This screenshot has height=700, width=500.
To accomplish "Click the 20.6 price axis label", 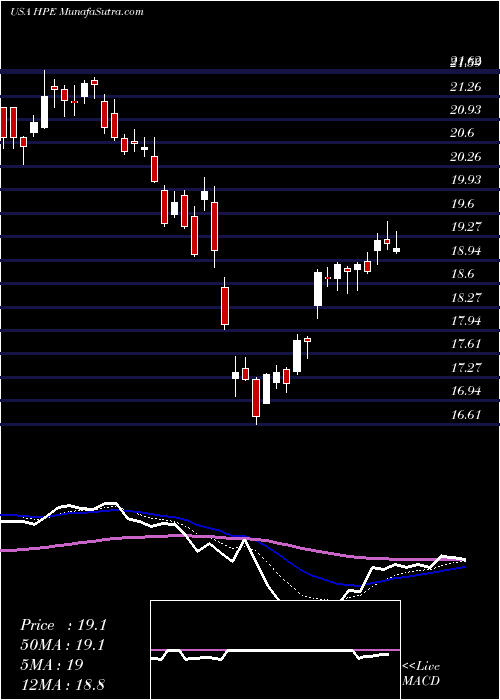I will click(x=463, y=133).
